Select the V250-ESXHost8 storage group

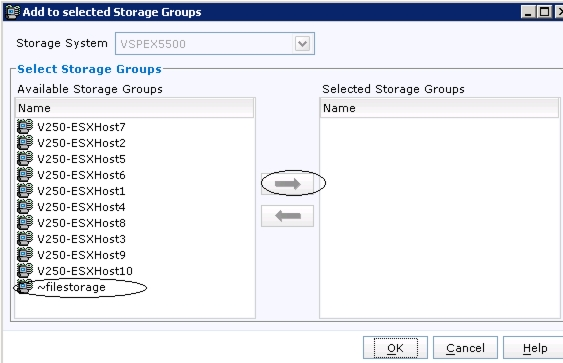pyautogui.click(x=81, y=223)
